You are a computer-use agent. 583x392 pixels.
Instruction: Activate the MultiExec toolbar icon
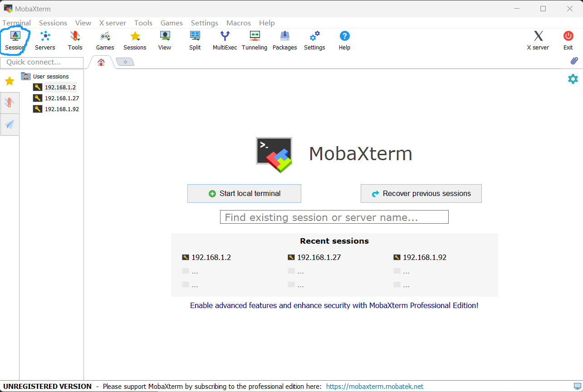point(225,41)
